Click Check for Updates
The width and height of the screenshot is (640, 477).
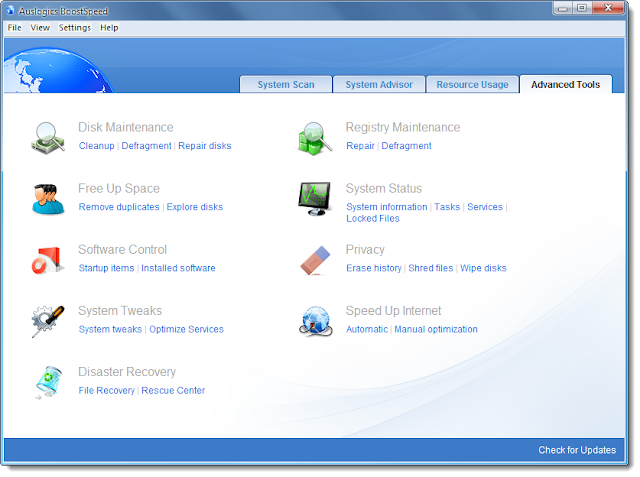[577, 450]
